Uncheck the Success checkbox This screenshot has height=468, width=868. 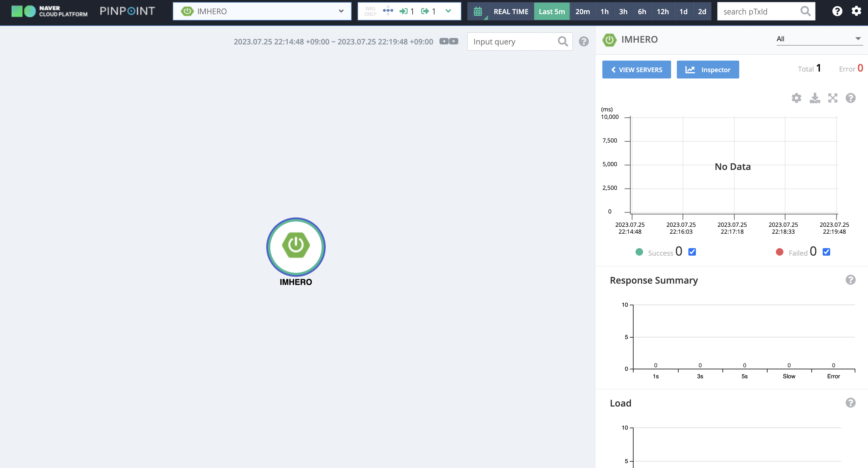692,252
